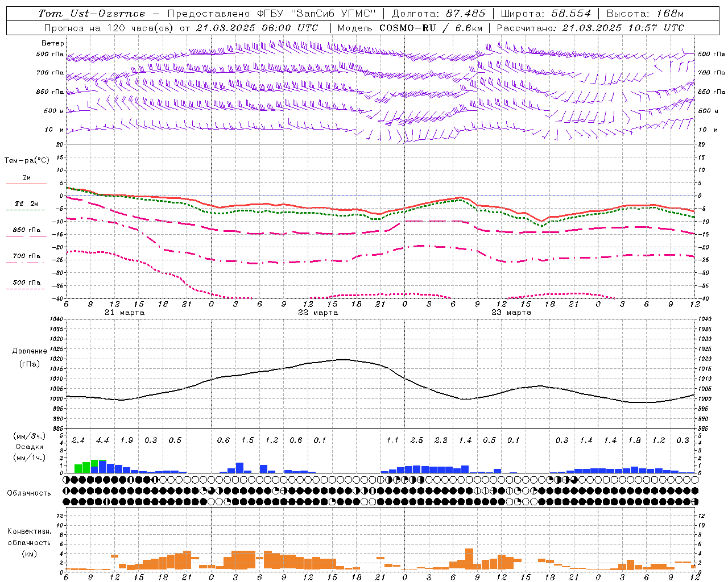Select the latitude value Широта: 58.554
Viewport: 728px width, 582px height.
(x=546, y=14)
